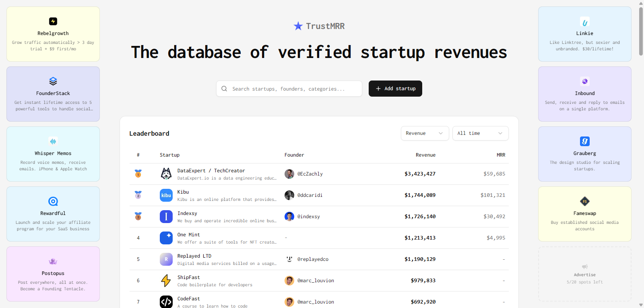Click the Linkie logo icon

pyautogui.click(x=585, y=22)
